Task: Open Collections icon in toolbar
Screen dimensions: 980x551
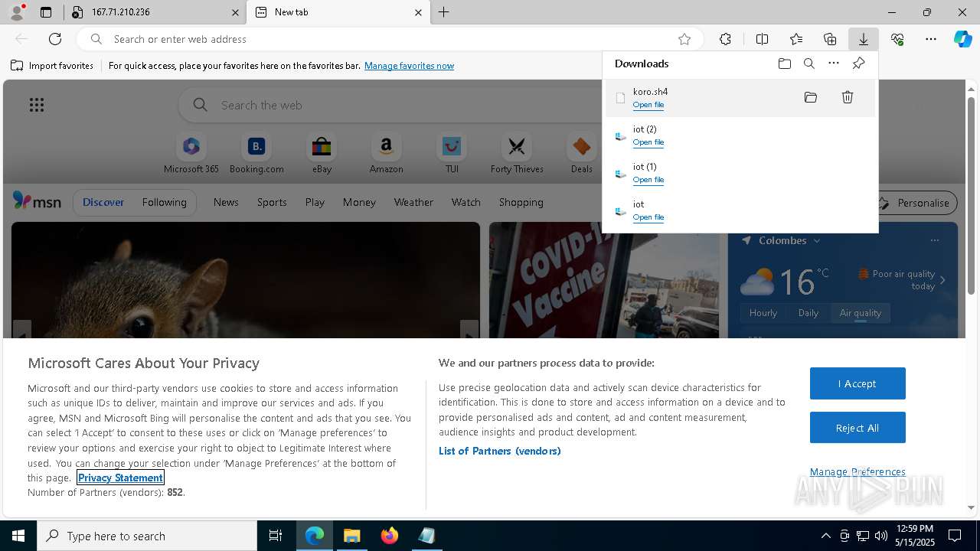Action: tap(830, 39)
